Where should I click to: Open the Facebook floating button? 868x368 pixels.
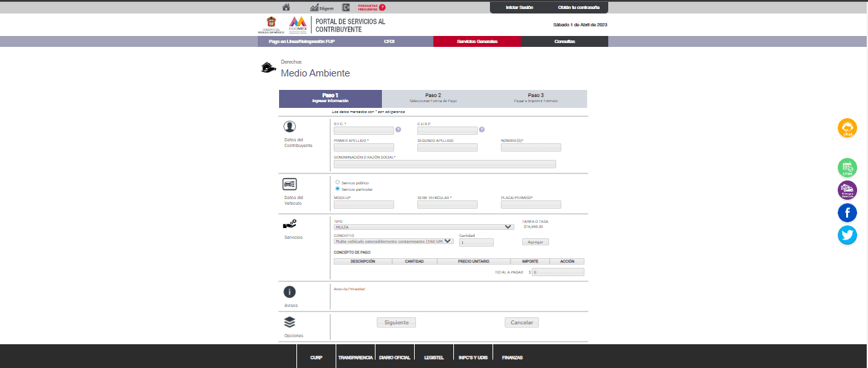(847, 213)
